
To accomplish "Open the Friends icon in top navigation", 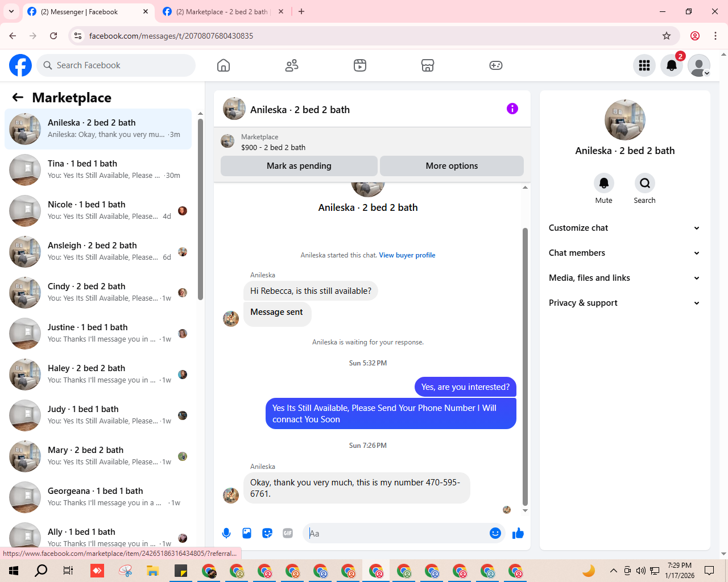I will click(x=292, y=65).
